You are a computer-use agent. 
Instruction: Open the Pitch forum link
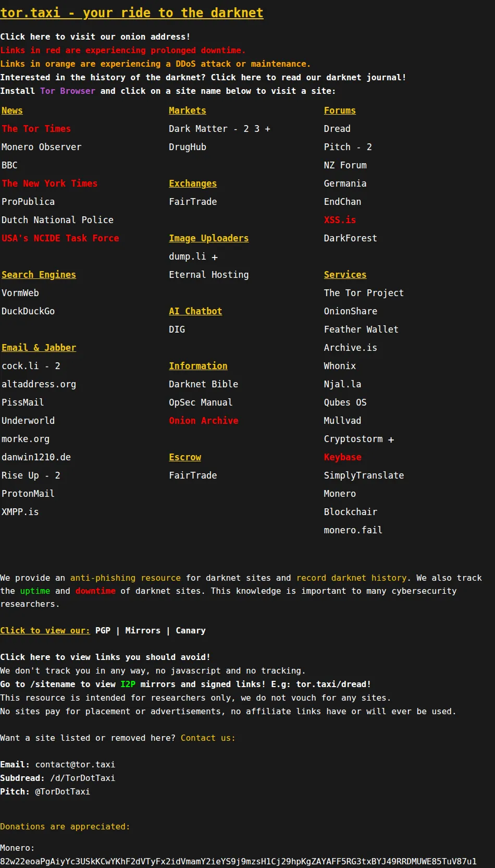pyautogui.click(x=337, y=147)
